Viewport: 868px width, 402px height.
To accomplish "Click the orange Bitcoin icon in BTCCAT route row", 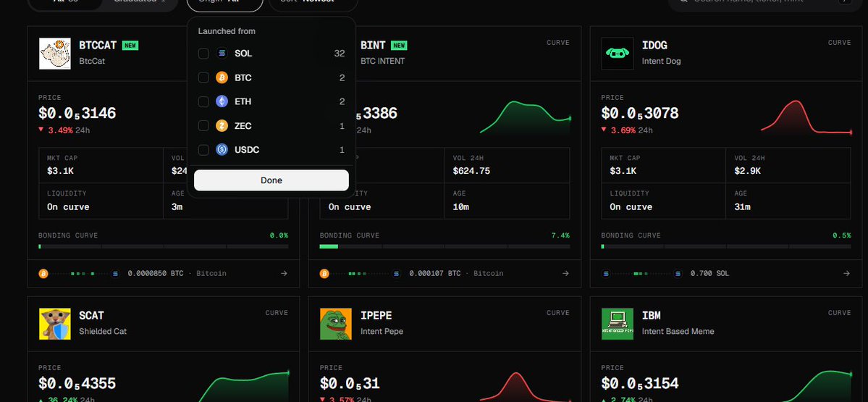I will point(43,274).
